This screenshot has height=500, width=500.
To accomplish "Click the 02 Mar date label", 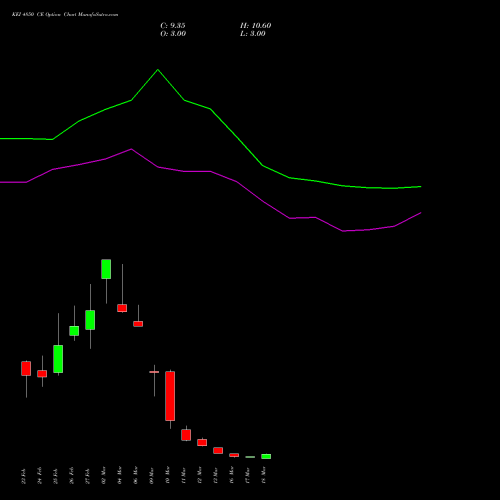I will (x=104, y=475).
